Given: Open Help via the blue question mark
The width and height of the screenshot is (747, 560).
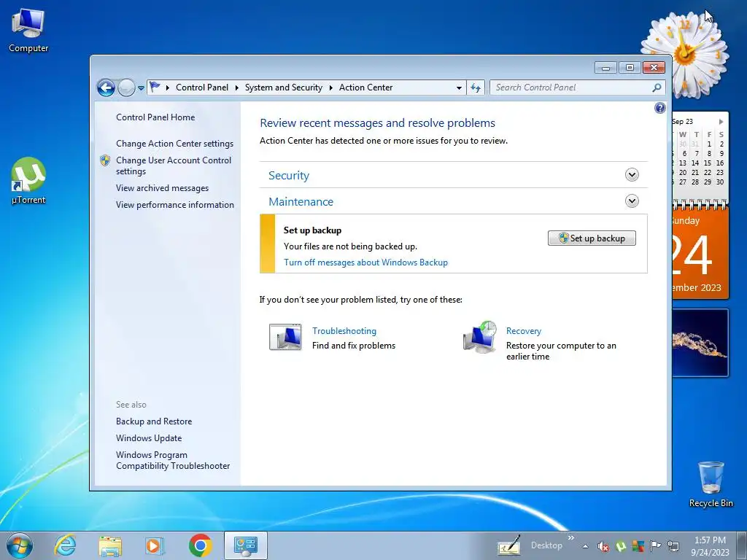Looking at the screenshot, I should (659, 108).
